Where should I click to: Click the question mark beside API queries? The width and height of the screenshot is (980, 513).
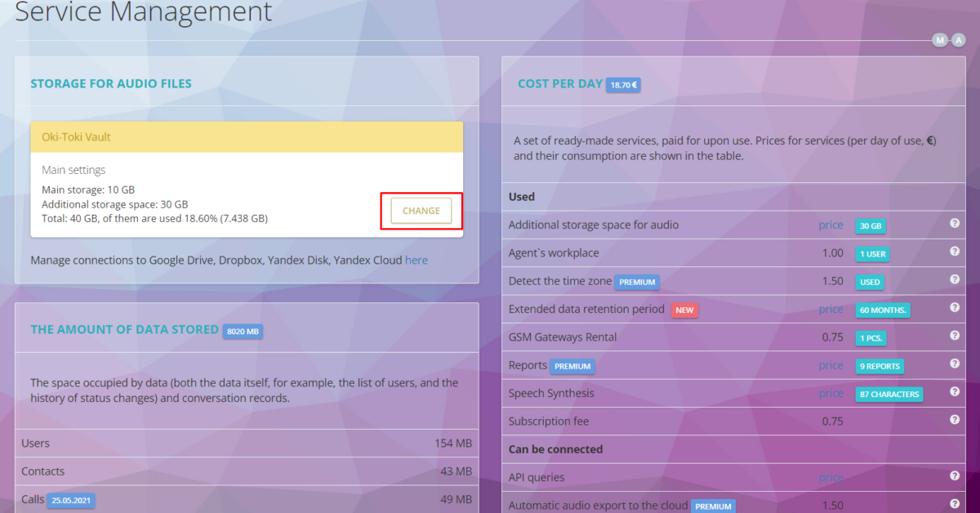(954, 475)
